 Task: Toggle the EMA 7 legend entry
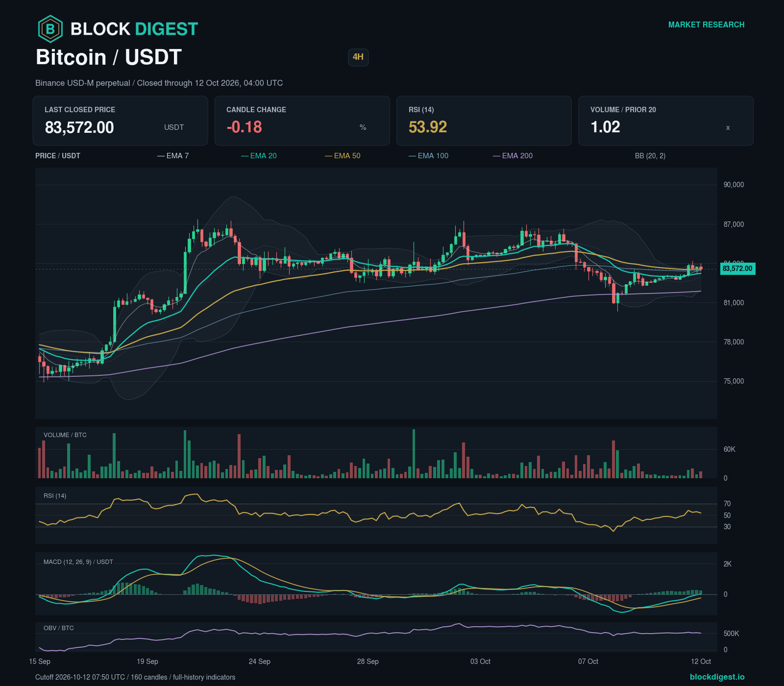pos(173,156)
